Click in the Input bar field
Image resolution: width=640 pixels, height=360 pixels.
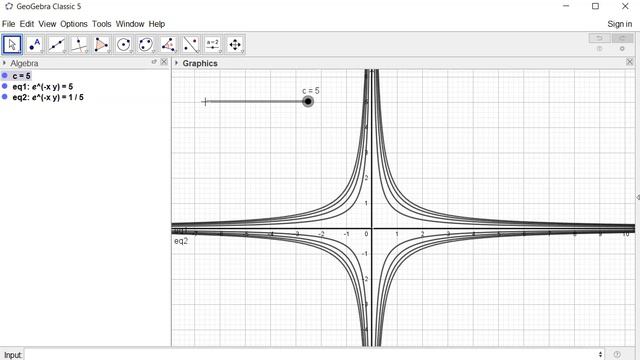tap(312, 354)
